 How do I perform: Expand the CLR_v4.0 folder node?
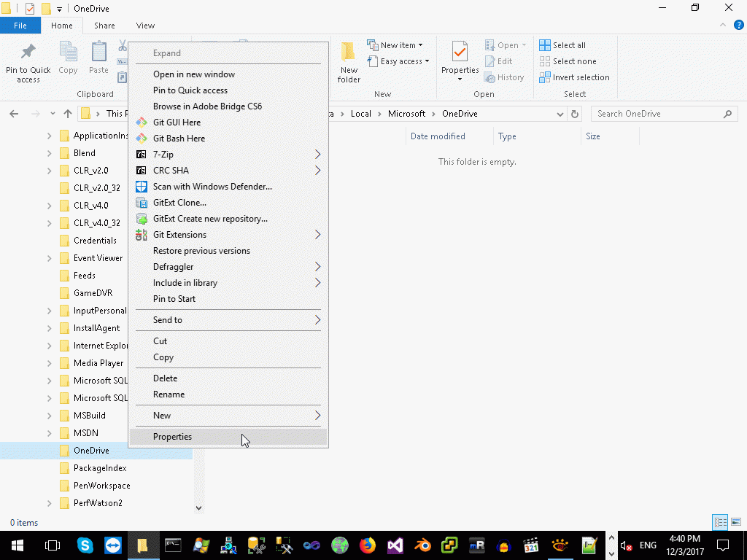pyautogui.click(x=50, y=206)
